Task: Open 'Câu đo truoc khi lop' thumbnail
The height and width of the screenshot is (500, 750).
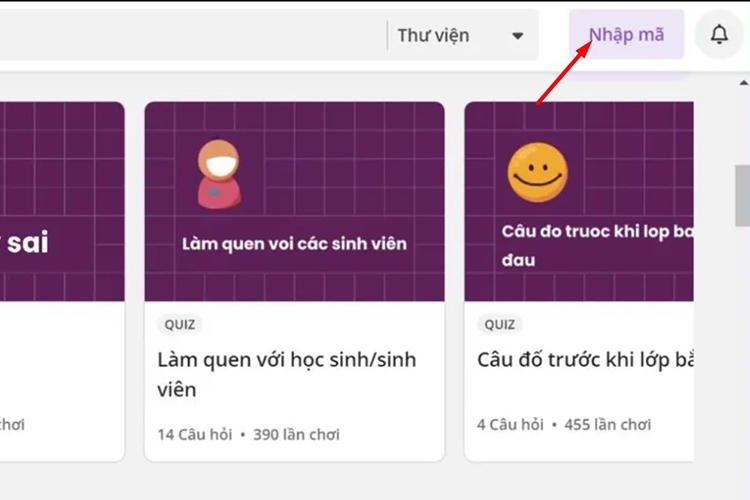Action: (x=579, y=201)
